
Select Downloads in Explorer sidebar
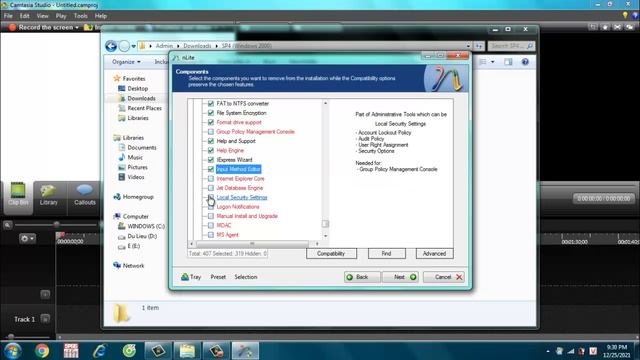pos(141,98)
